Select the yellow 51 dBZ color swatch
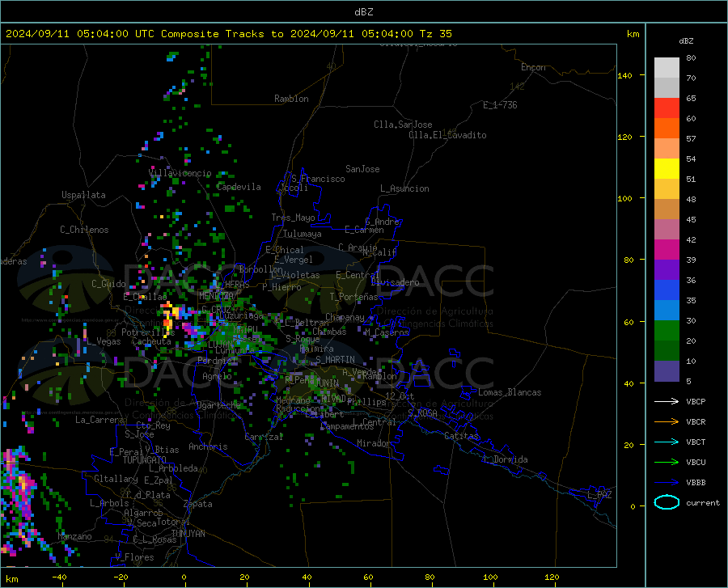This screenshot has height=588, width=728. click(667, 169)
